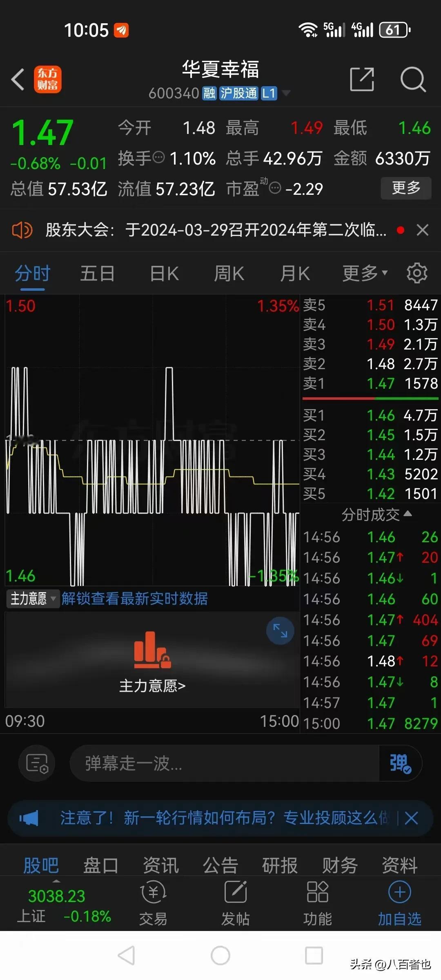Tap the 买1 1.46 order row
Image resolution: width=441 pixels, height=980 pixels.
370,415
